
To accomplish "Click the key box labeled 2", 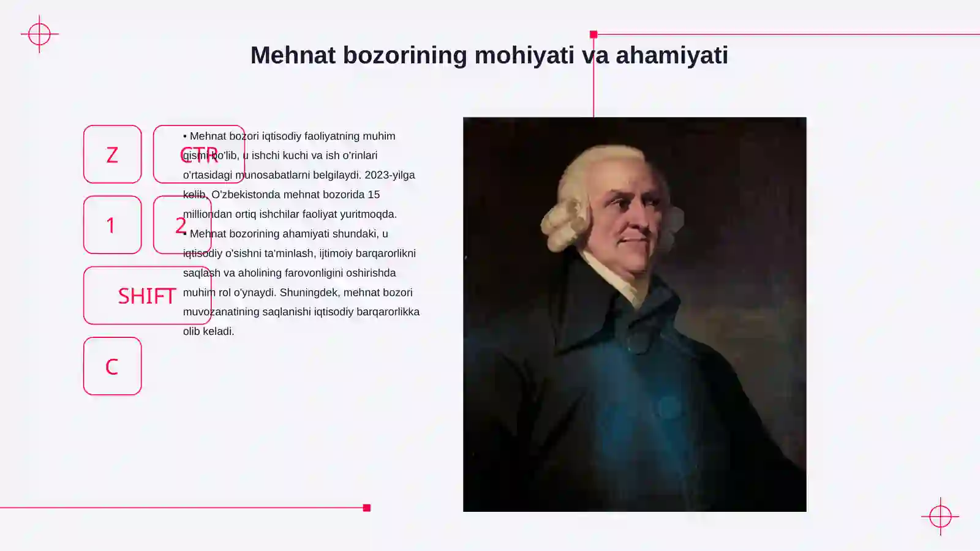I will (182, 225).
